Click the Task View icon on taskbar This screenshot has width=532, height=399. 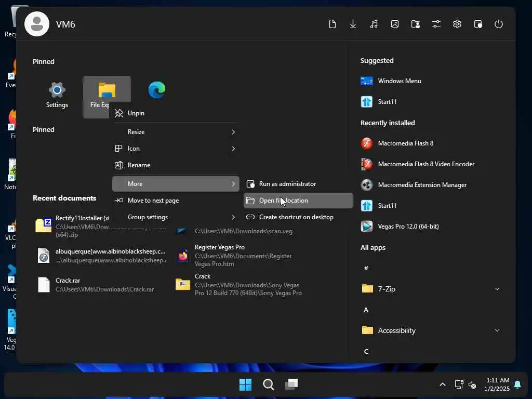pyautogui.click(x=291, y=384)
